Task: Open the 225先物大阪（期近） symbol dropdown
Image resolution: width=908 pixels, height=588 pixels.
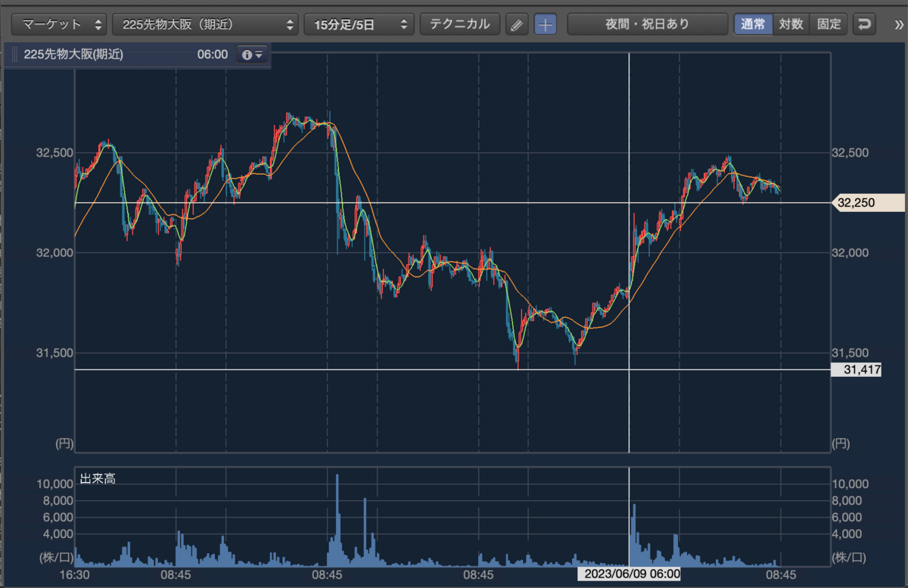Action: (x=204, y=24)
